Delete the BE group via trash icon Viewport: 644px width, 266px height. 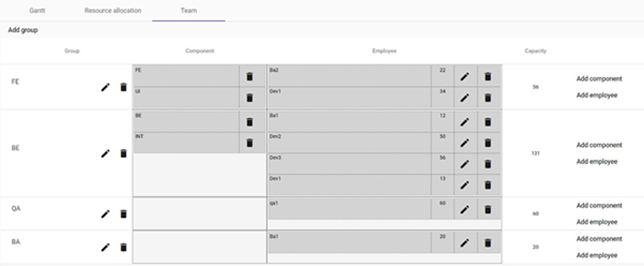click(x=123, y=153)
